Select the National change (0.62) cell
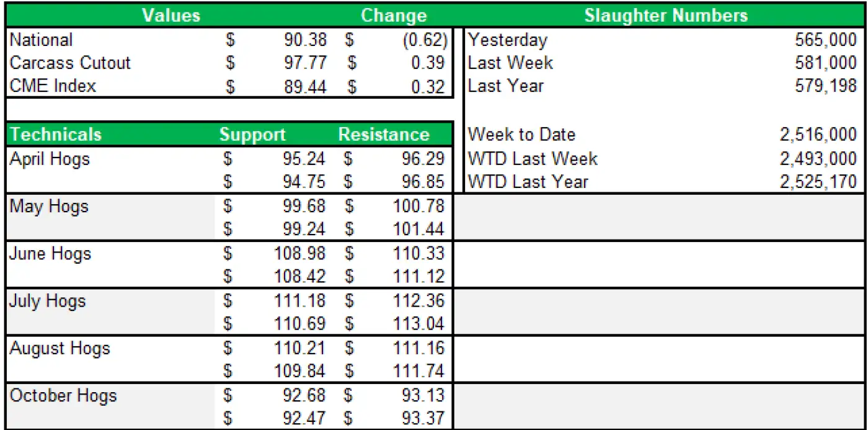This screenshot has width=868, height=430. (x=425, y=40)
